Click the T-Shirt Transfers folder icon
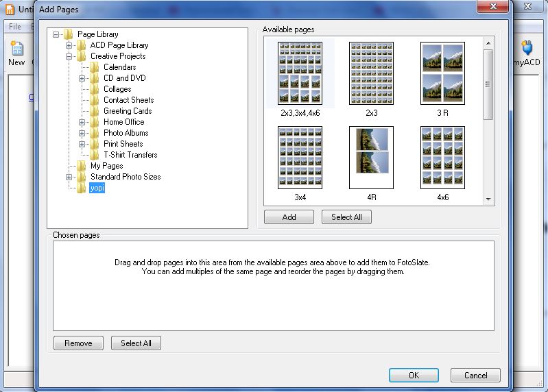Image resolution: width=548 pixels, height=392 pixels. click(x=94, y=155)
